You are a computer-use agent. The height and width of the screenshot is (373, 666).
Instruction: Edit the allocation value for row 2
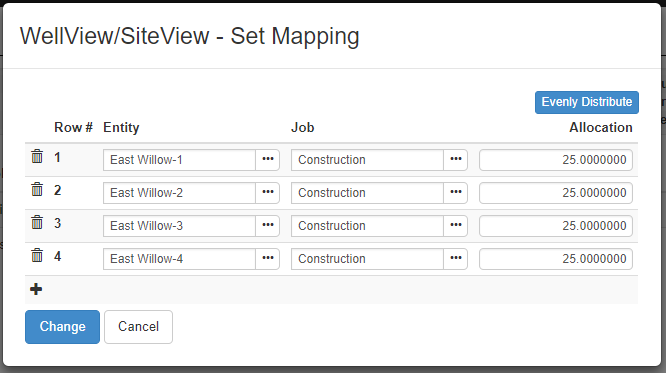click(556, 193)
